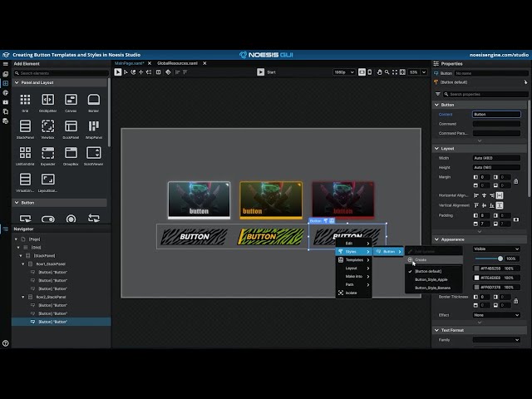The image size is (532, 399).
Task: Add a Viewbox element
Action: [x=48, y=130]
